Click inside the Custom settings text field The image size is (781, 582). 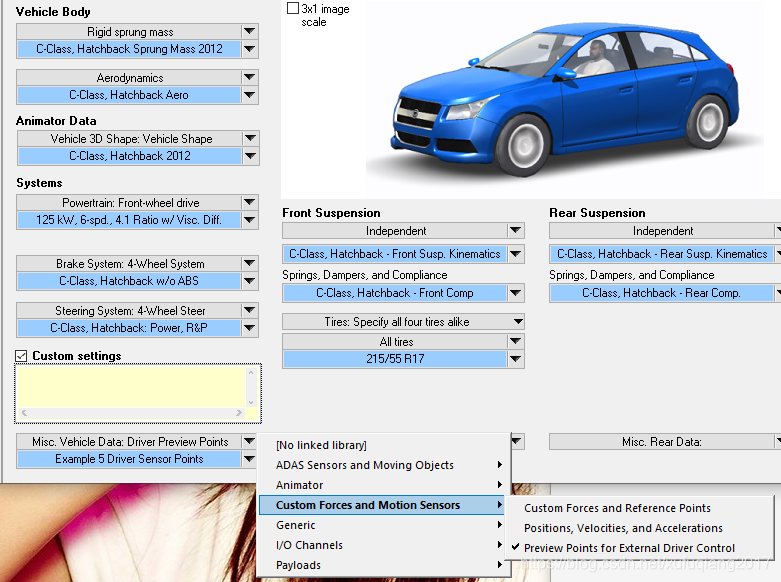pos(132,388)
